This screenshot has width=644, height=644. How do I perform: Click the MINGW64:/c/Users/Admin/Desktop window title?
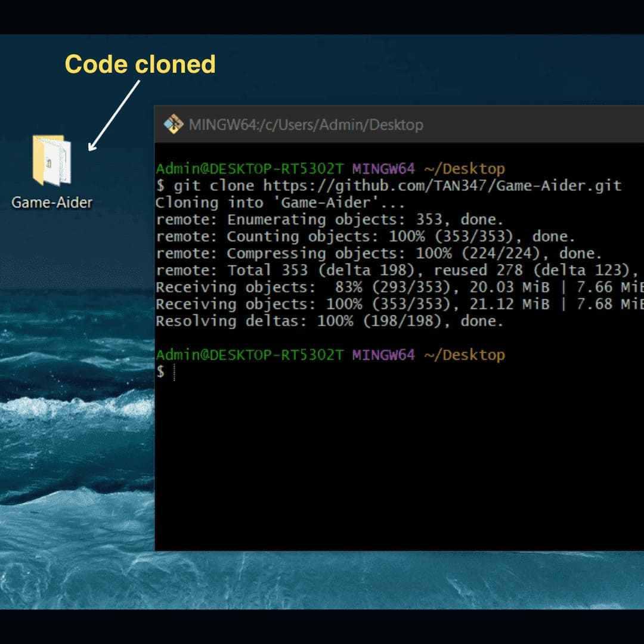(x=305, y=125)
